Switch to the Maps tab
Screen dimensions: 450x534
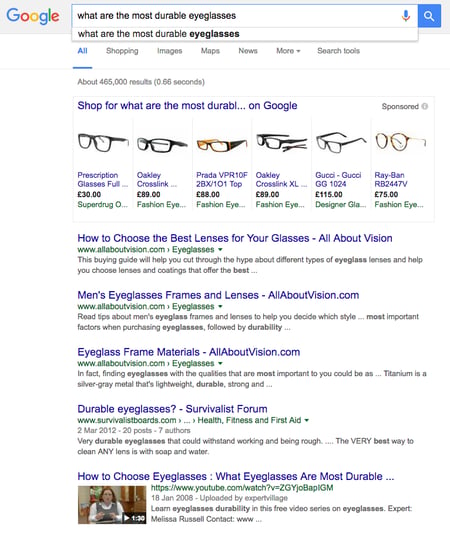point(210,51)
